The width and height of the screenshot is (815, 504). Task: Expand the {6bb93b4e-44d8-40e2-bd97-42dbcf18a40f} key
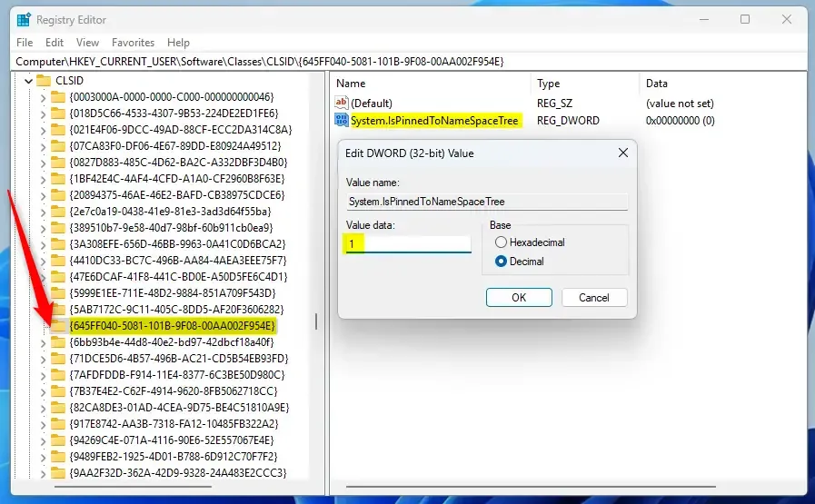43,342
